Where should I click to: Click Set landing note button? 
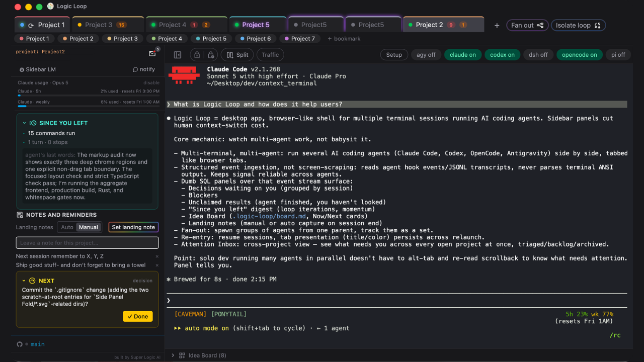[x=133, y=227]
